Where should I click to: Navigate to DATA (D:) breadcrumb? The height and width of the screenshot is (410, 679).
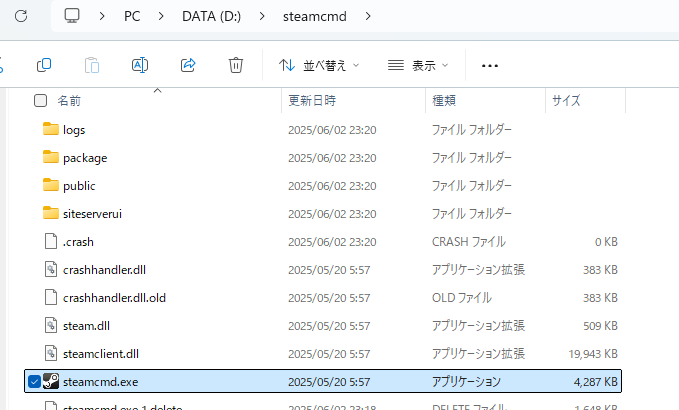pos(211,16)
